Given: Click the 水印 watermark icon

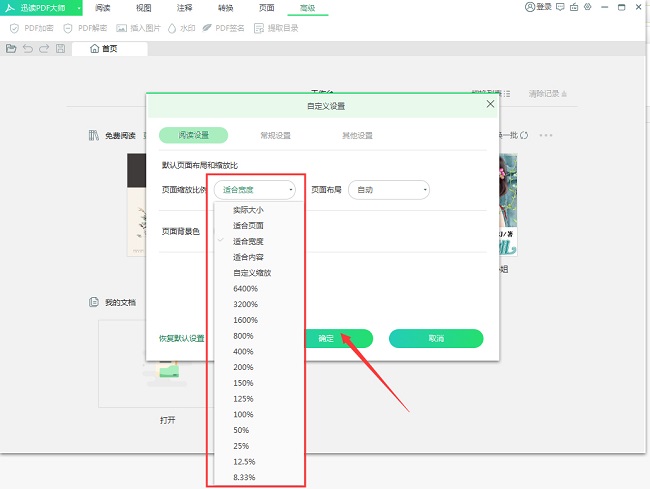Looking at the screenshot, I should tap(172, 28).
